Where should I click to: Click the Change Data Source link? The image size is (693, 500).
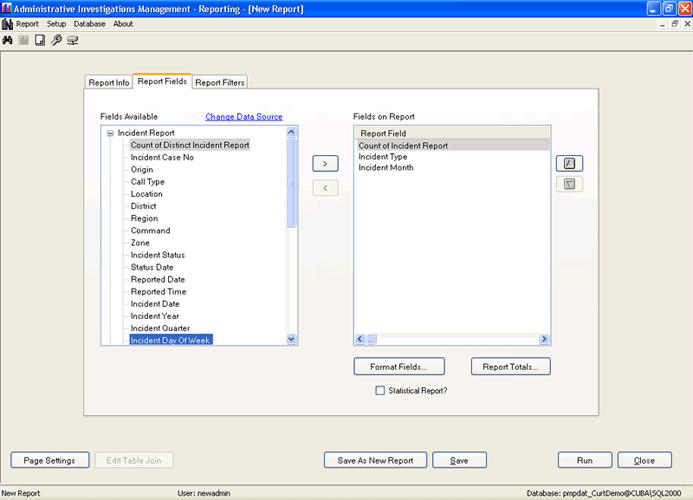point(244,117)
